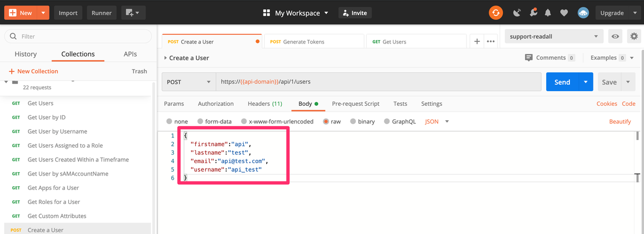
Task: Open the Params tab
Action: tap(174, 104)
